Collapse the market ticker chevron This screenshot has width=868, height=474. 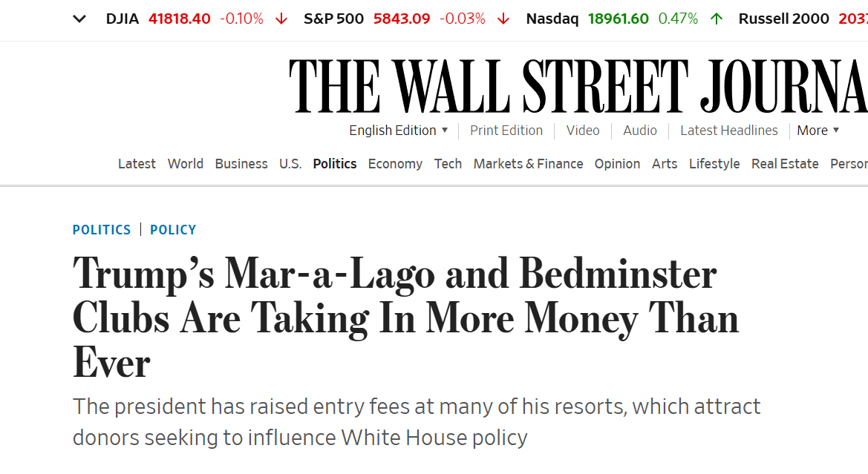pyautogui.click(x=79, y=19)
